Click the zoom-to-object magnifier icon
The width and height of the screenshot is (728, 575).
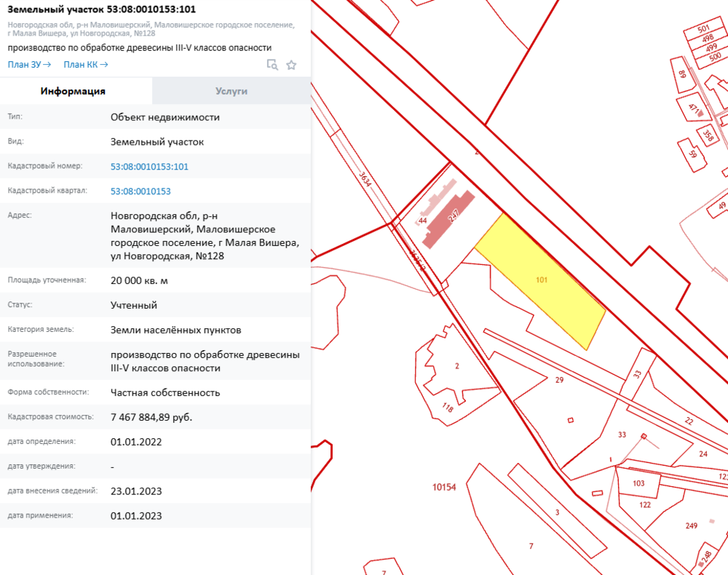pos(272,65)
